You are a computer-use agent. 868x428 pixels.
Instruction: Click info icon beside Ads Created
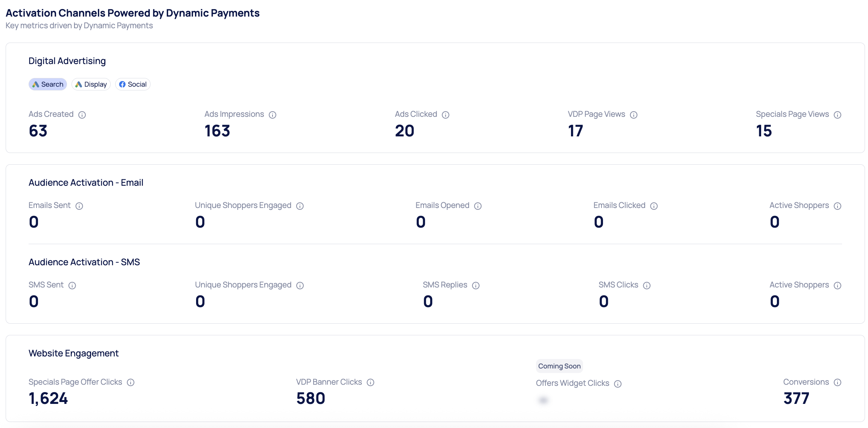pos(82,115)
